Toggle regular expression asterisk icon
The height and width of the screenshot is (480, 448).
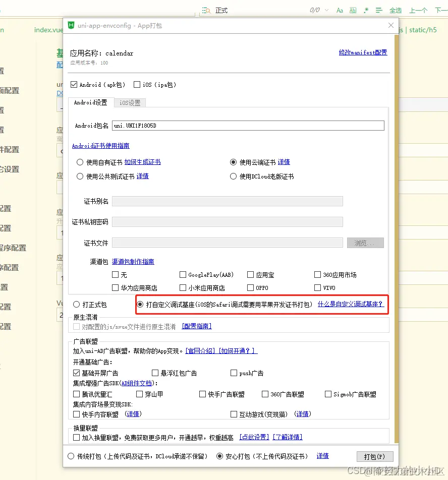click(366, 11)
